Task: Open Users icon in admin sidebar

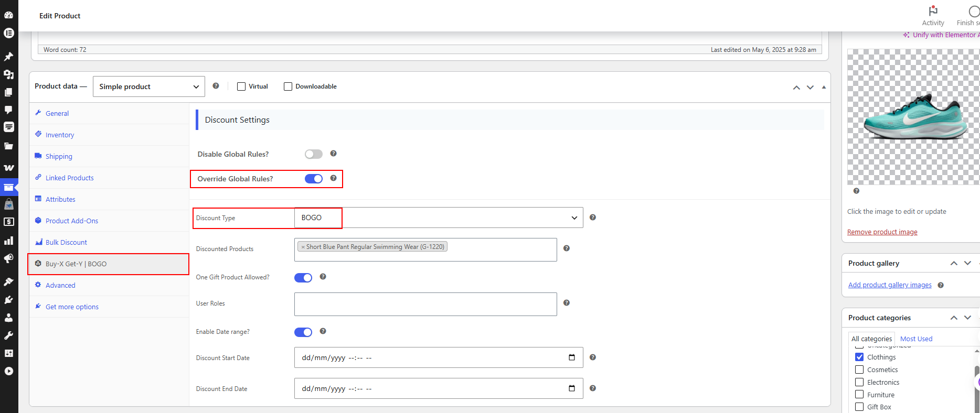Action: tap(9, 318)
